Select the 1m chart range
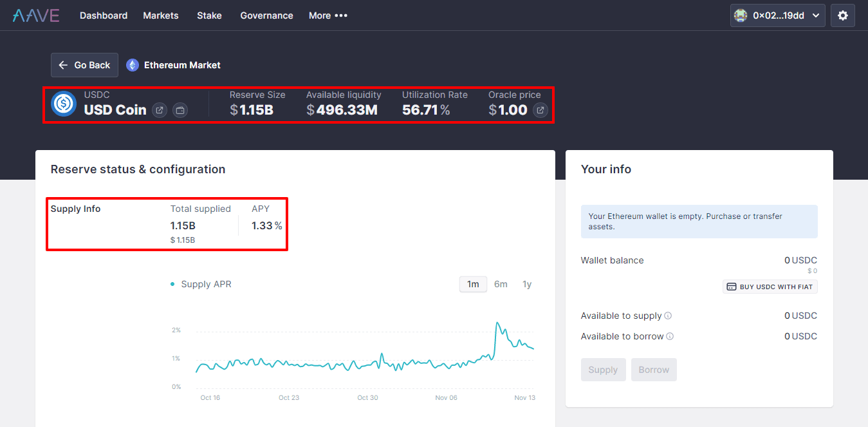The image size is (868, 427). (473, 284)
